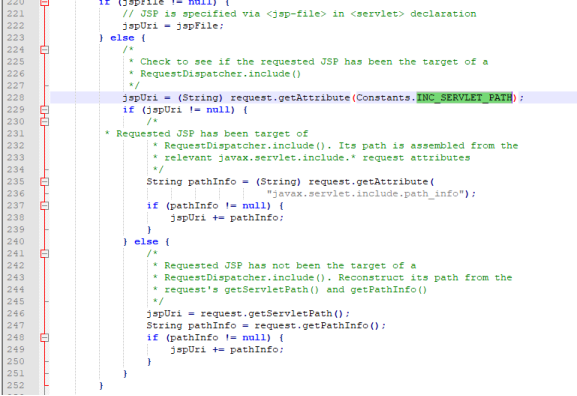The width and height of the screenshot is (577, 396).
Task: Click line number 252 in the margin
Action: [x=15, y=385]
